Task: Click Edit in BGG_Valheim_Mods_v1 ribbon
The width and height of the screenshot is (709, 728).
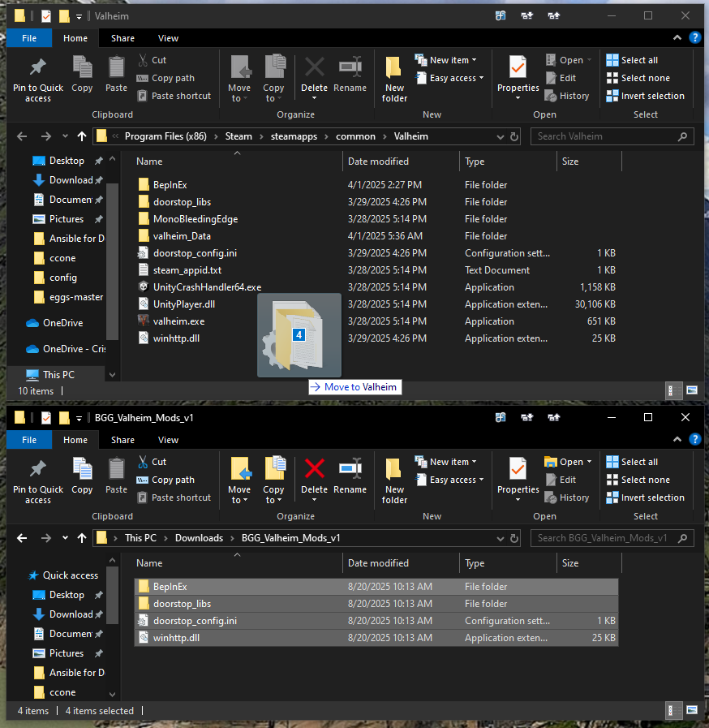Action: 561,480
